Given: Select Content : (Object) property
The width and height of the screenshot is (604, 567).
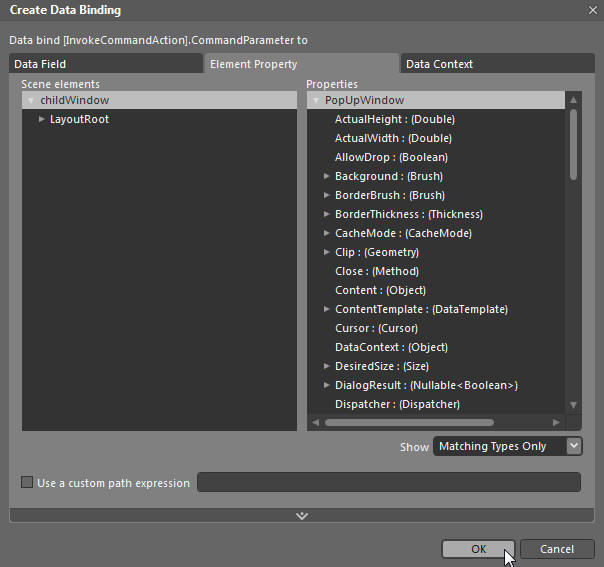Looking at the screenshot, I should click(381, 290).
